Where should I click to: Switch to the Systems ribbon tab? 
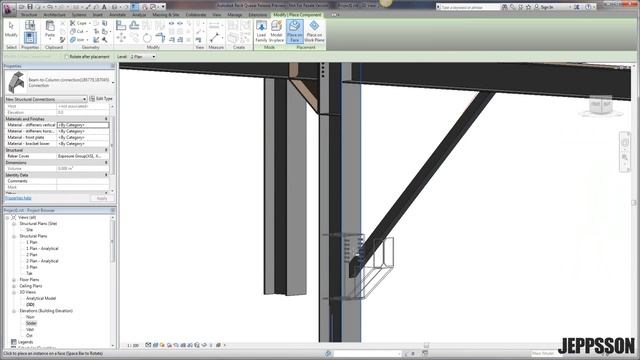click(79, 15)
